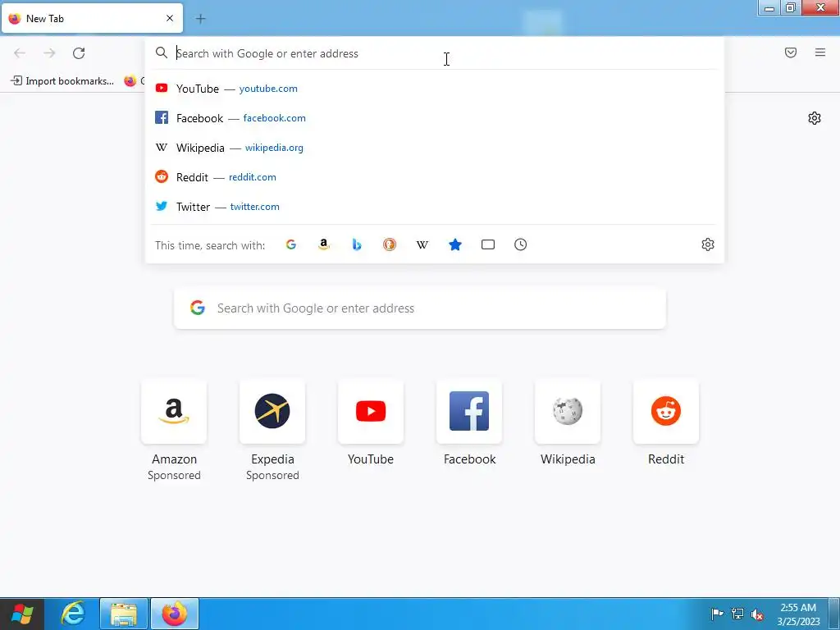840x630 pixels.
Task: Select the New Tab tab
Action: tap(92, 18)
